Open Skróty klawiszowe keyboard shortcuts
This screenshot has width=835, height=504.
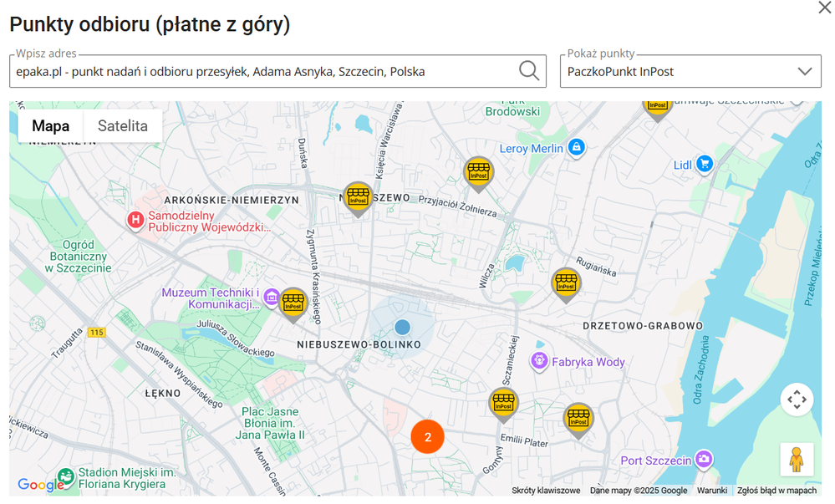pos(546,490)
